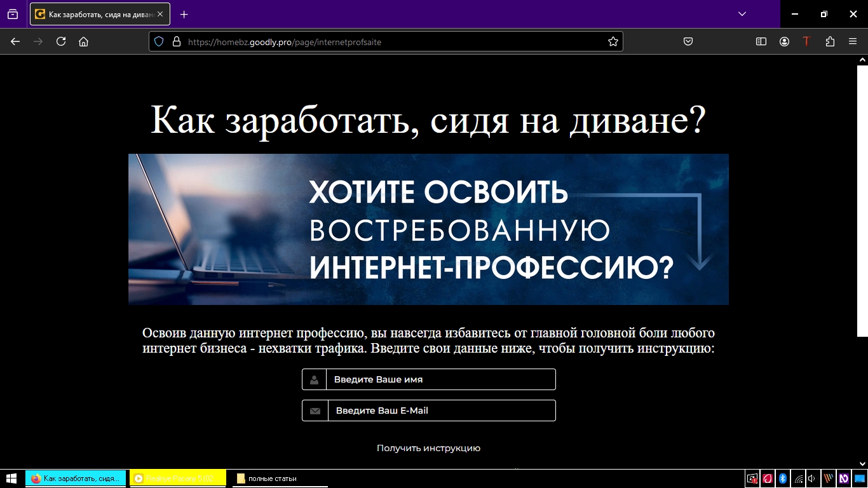868x488 pixels.
Task: Click the 'Получить инструкцию' button
Action: [x=429, y=448]
